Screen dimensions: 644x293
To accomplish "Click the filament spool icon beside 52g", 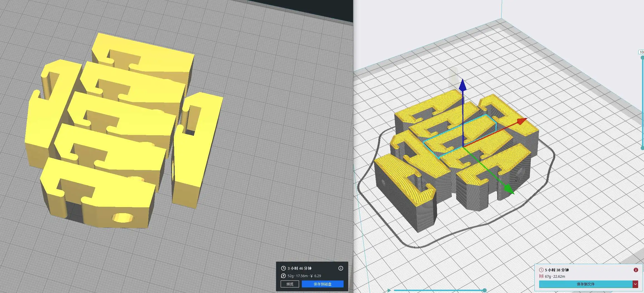I will [283, 276].
